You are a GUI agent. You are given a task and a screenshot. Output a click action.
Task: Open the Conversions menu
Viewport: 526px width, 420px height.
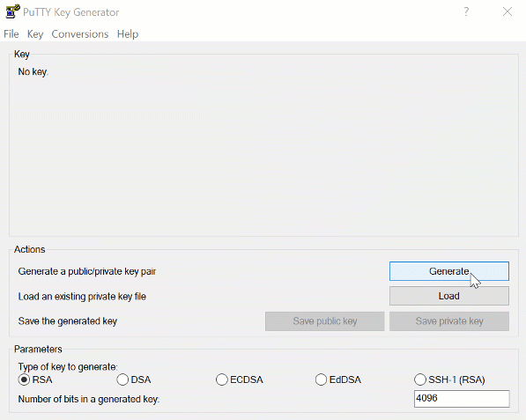point(80,33)
